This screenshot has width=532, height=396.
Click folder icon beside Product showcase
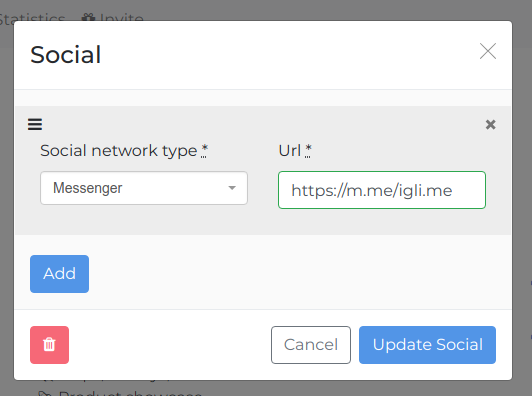[x=45, y=394]
